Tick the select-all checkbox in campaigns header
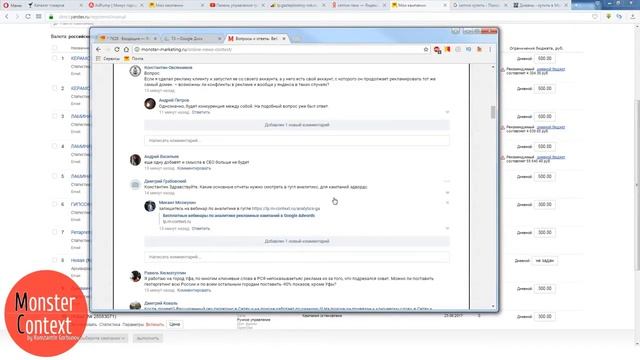 click(55, 48)
